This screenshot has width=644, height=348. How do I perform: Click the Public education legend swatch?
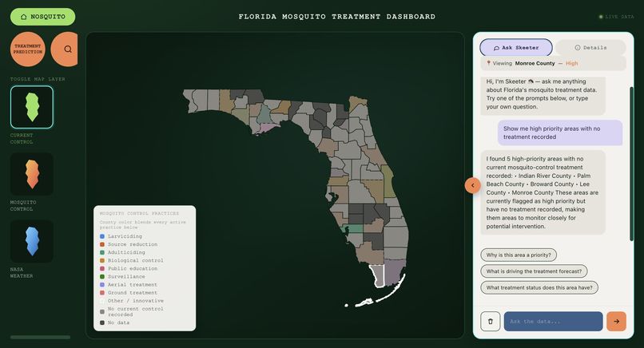[x=102, y=268]
